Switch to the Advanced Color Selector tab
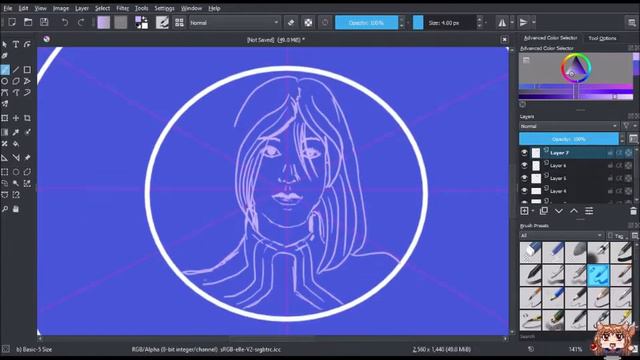 pos(550,38)
